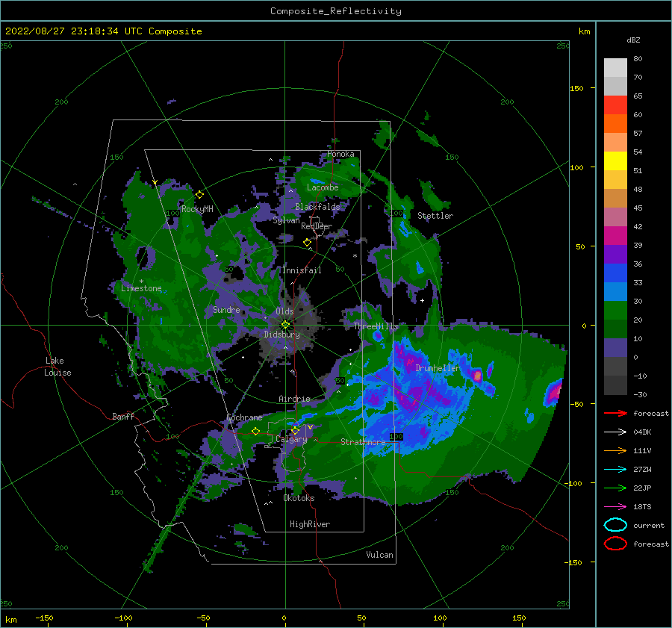Click the orange 111V arrow legend icon
This screenshot has height=628, width=672.
tap(615, 450)
